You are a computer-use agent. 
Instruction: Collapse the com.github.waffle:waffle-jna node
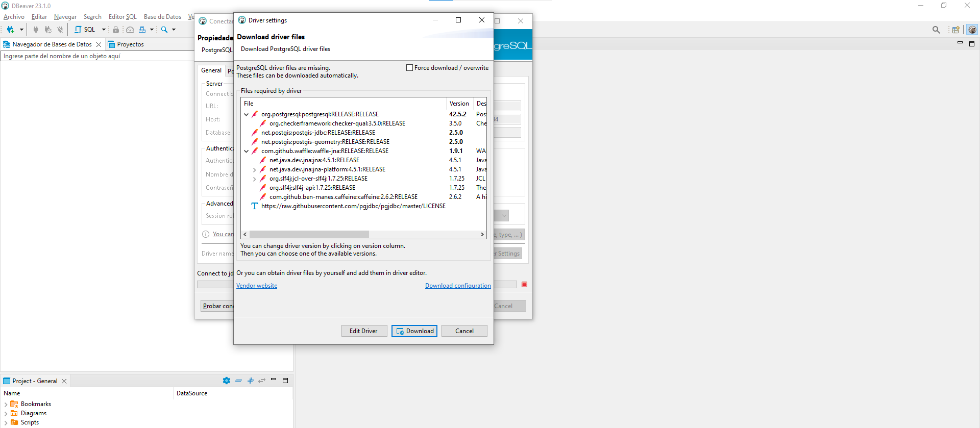point(247,151)
